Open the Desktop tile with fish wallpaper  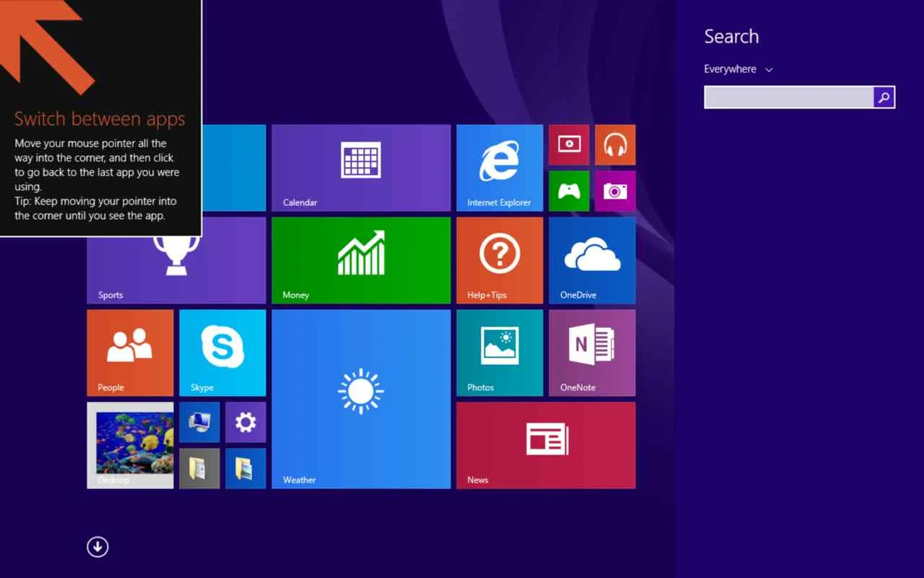(130, 445)
